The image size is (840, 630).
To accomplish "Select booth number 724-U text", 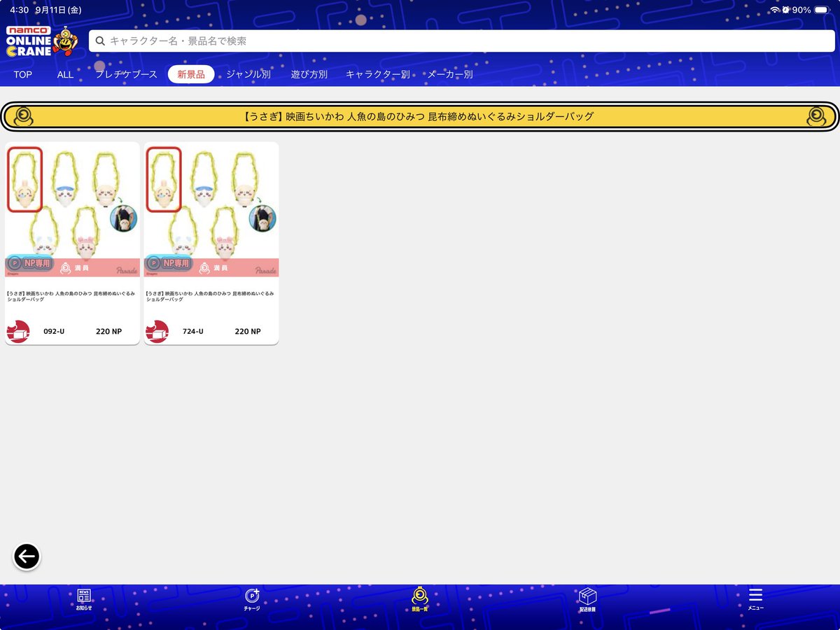I will click(193, 332).
